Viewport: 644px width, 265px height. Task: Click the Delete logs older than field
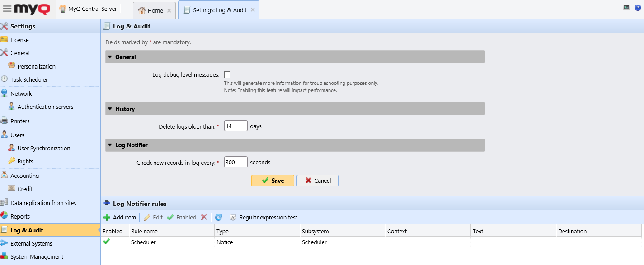pyautogui.click(x=235, y=126)
